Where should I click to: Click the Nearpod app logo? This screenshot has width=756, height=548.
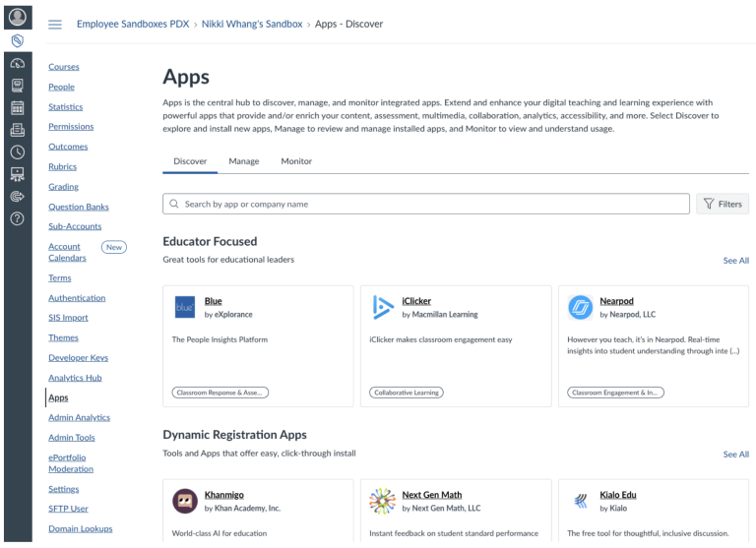point(581,307)
